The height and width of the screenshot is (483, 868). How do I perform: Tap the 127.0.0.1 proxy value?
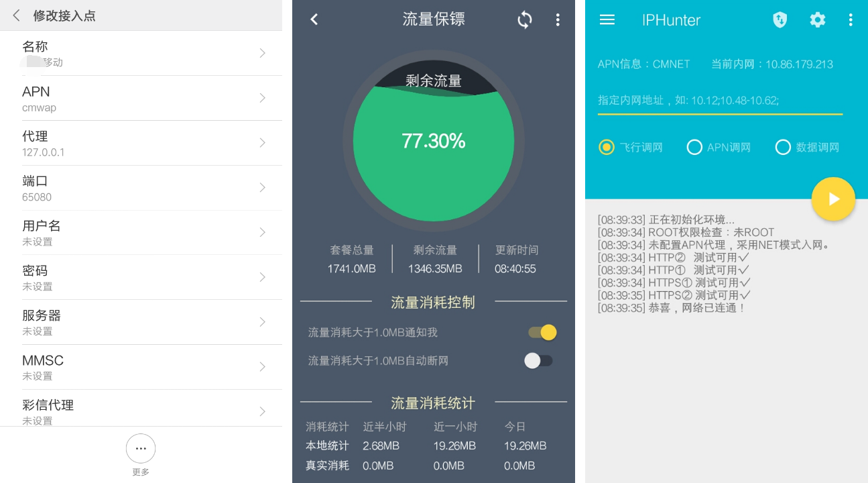44,152
